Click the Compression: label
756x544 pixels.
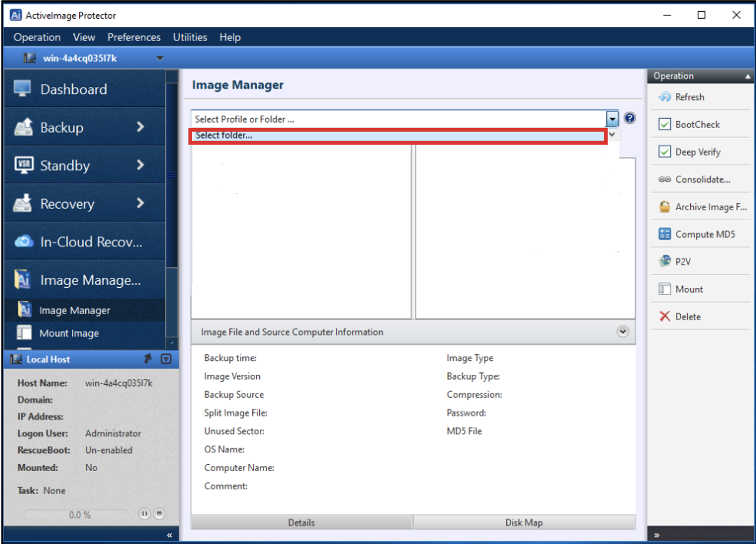coord(474,395)
